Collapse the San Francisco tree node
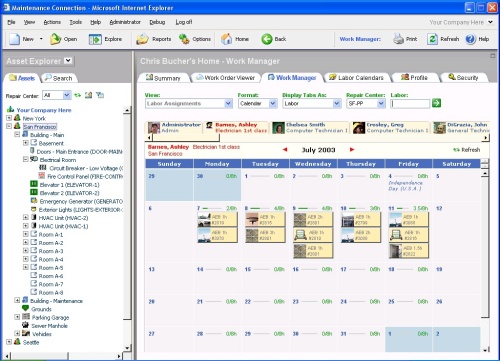The width and height of the screenshot is (500, 361). click(9, 126)
